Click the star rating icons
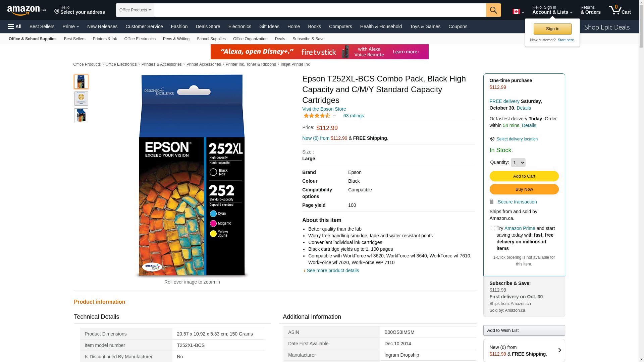 coord(317,116)
